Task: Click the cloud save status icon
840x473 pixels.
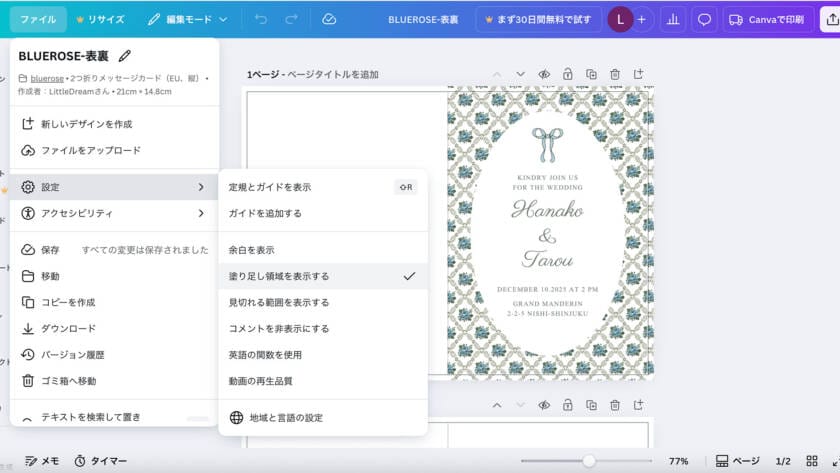Action: point(329,19)
